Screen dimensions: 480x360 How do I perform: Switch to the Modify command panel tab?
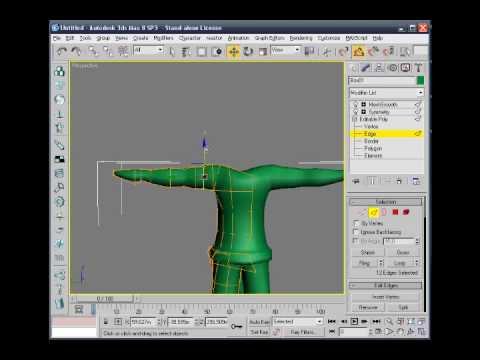click(366, 68)
